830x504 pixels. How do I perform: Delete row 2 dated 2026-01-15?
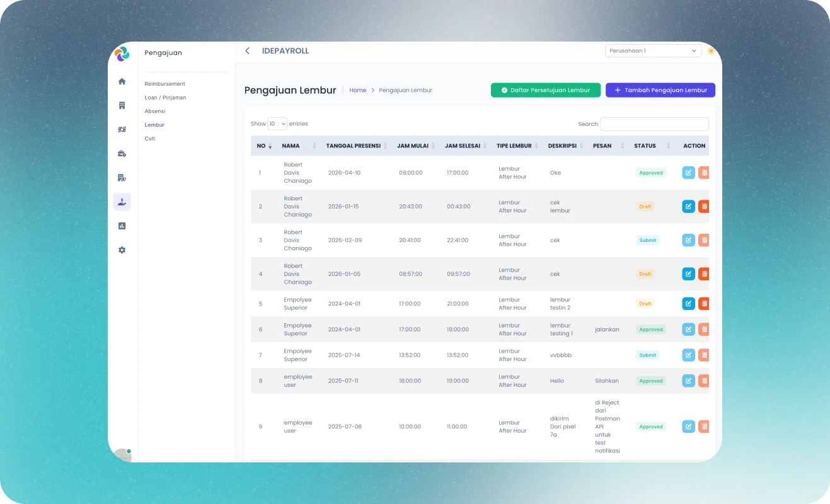[x=704, y=207]
